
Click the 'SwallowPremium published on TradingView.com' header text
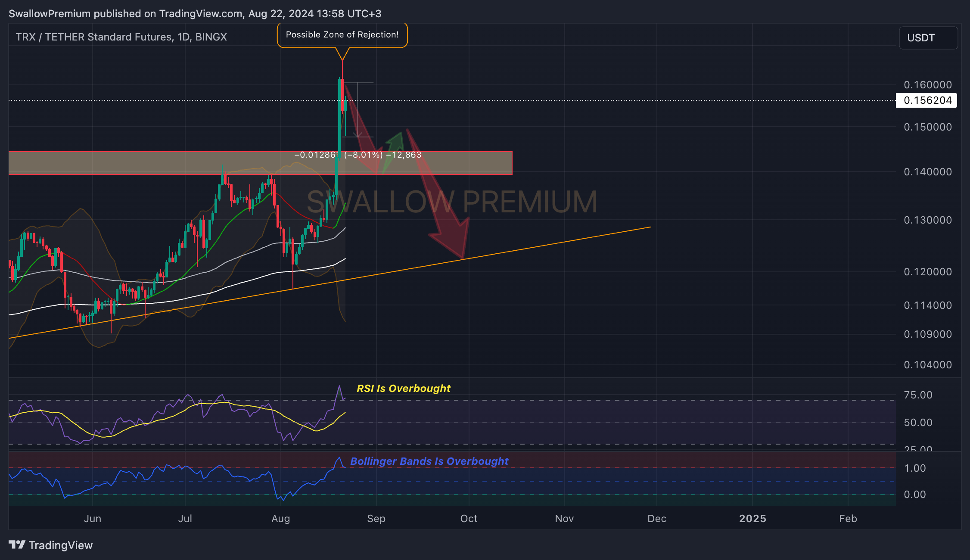pyautogui.click(x=126, y=14)
